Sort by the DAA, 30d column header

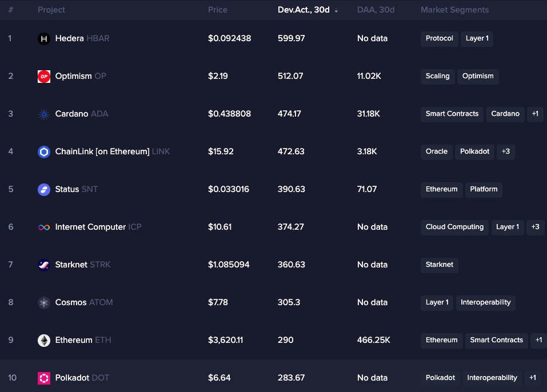[x=376, y=10]
